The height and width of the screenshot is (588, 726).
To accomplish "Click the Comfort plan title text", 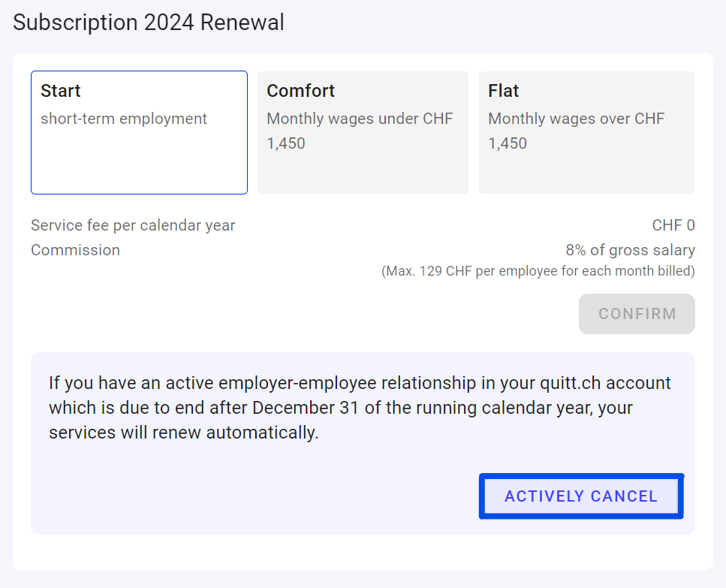I will [300, 91].
